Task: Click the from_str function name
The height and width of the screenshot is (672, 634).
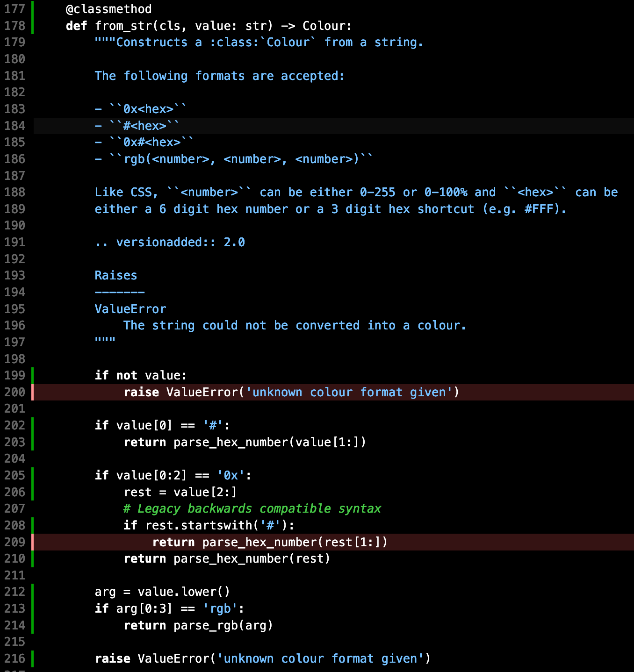Action: point(123,26)
